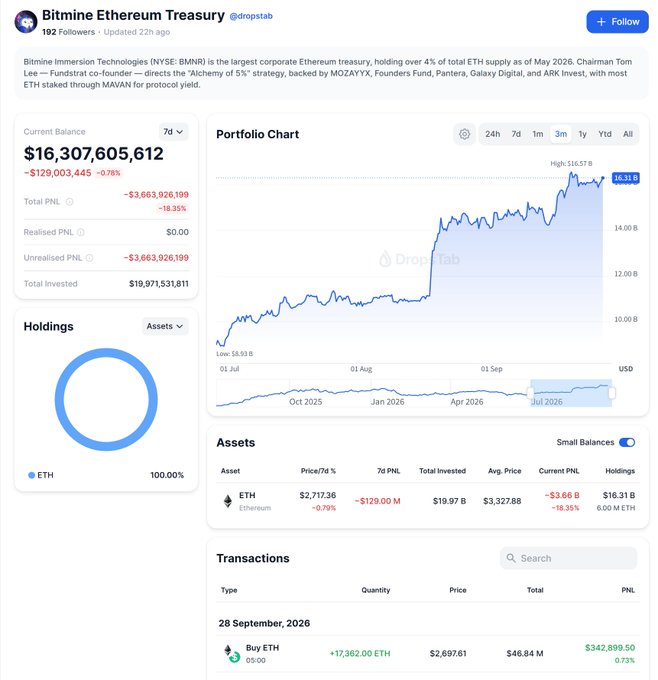Toggle the Small Balances switch
This screenshot has width=658, height=680.
coord(627,442)
